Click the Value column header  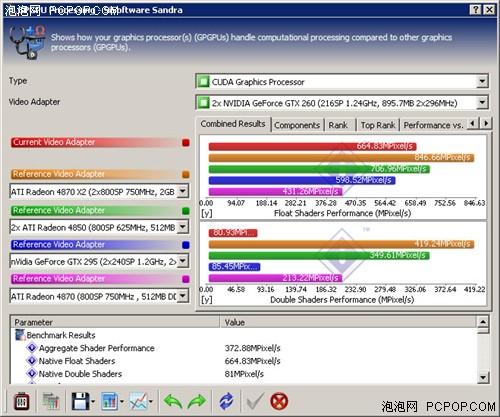(348, 322)
